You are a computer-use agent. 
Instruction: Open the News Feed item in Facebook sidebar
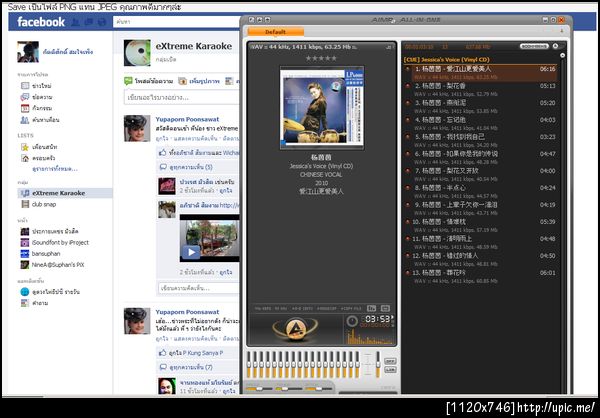[x=36, y=86]
